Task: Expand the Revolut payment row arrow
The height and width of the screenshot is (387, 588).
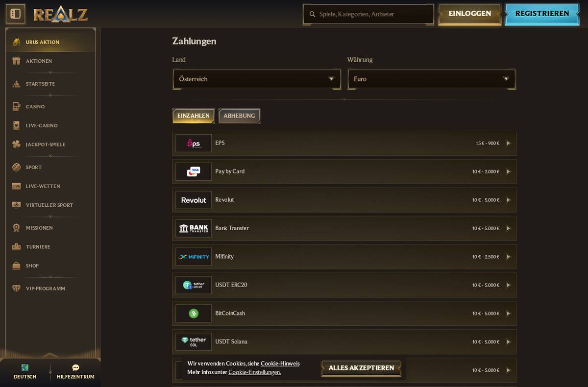Action: click(x=508, y=200)
